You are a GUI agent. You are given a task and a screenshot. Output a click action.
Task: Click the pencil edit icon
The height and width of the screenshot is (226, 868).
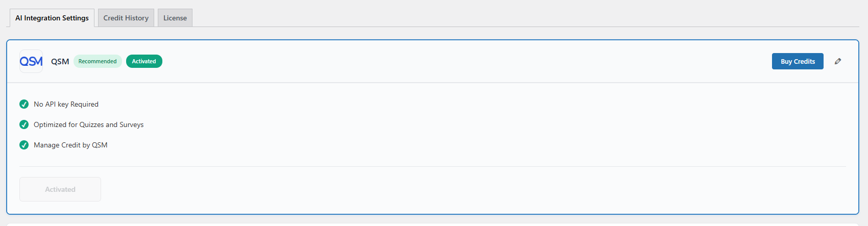838,61
